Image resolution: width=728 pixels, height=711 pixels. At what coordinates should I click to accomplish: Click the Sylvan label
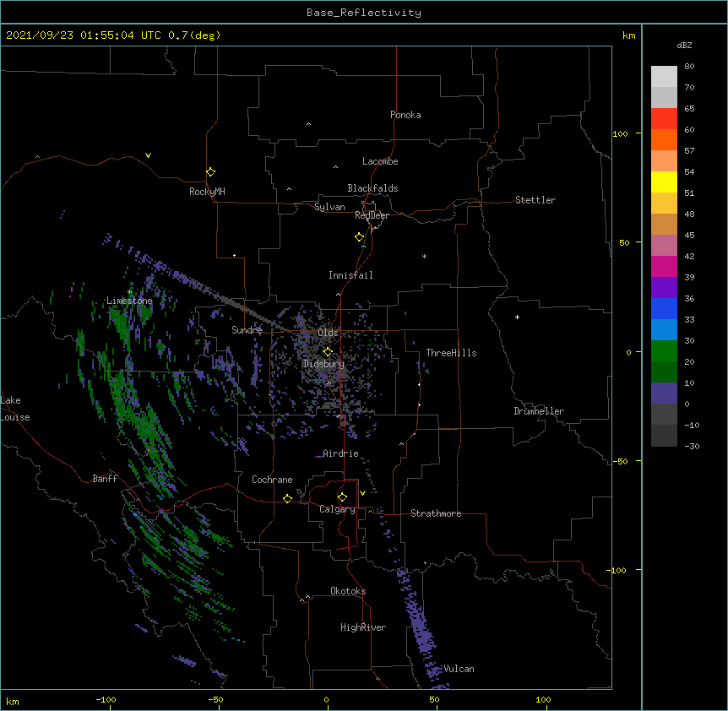point(329,207)
